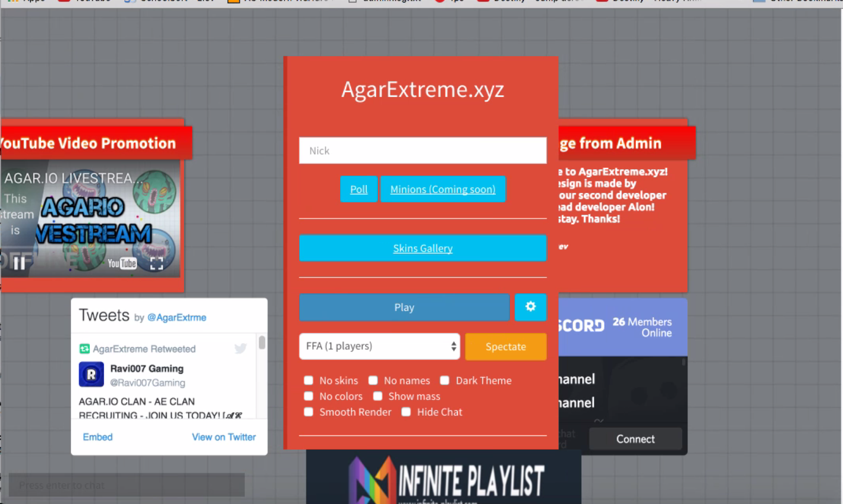Start the game with the Play button

(404, 307)
